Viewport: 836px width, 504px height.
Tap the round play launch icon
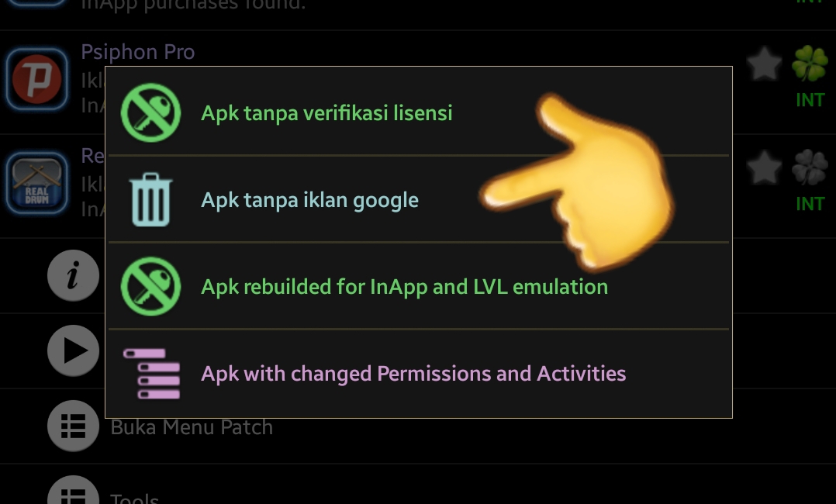pyautogui.click(x=73, y=351)
